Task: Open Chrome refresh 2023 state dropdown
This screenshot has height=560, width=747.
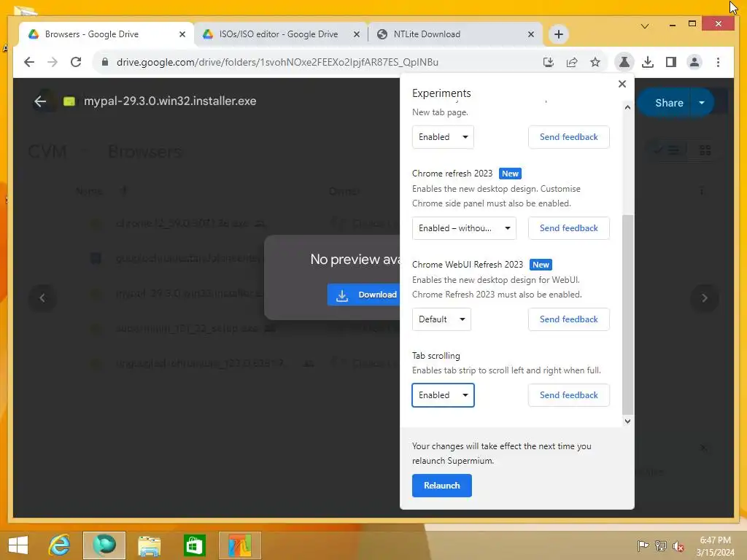Action: (464, 228)
